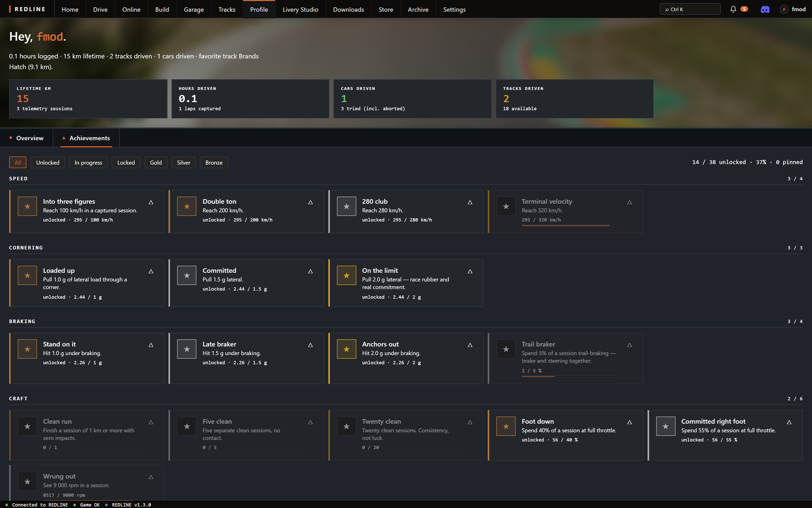This screenshot has width=812, height=508.
Task: Filter achievements by Unlocked
Action: (x=48, y=163)
